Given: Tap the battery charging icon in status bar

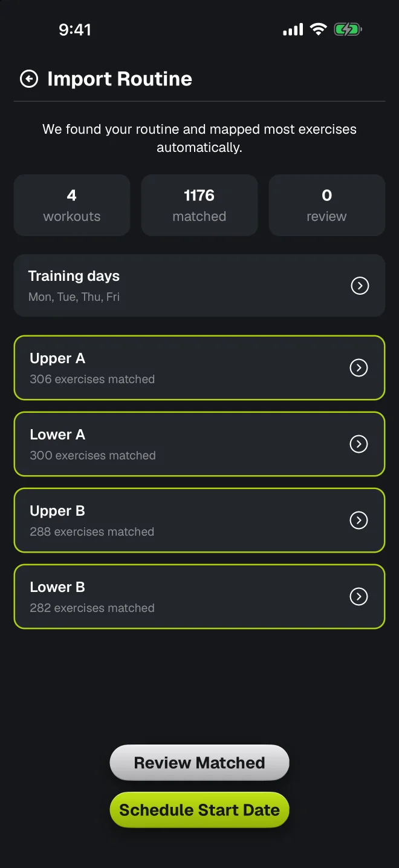Looking at the screenshot, I should coord(348,29).
